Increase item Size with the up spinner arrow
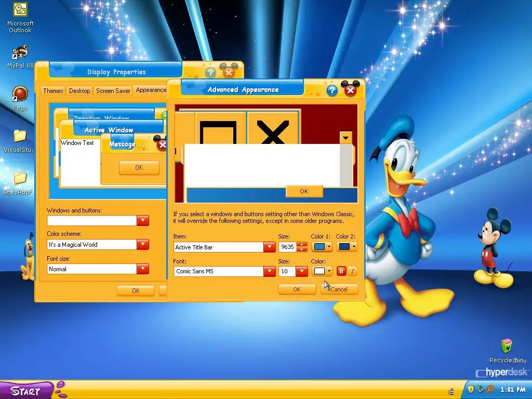Image resolution: width=532 pixels, height=399 pixels. [302, 245]
